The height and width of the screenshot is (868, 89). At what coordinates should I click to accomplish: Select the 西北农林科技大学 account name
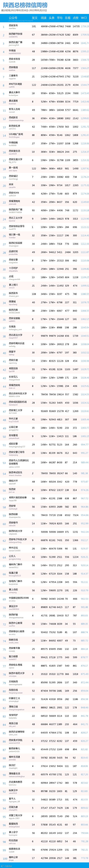tap(18, 393)
